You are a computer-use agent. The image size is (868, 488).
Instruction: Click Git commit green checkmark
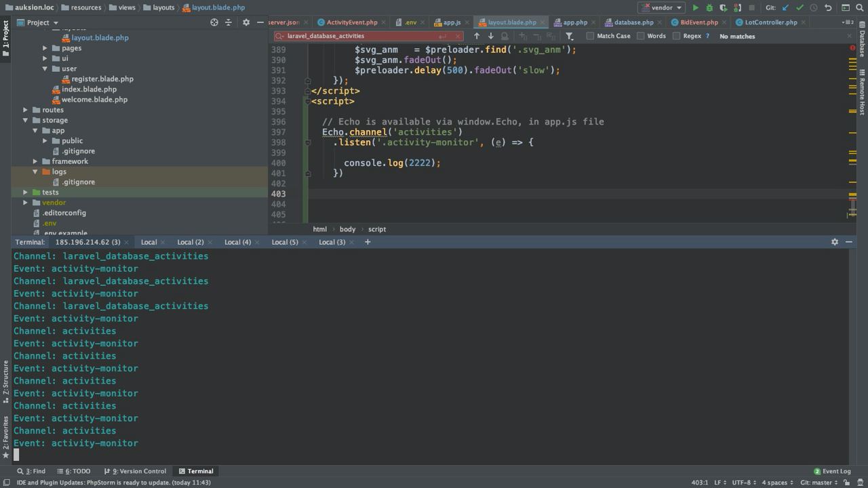coord(800,7)
